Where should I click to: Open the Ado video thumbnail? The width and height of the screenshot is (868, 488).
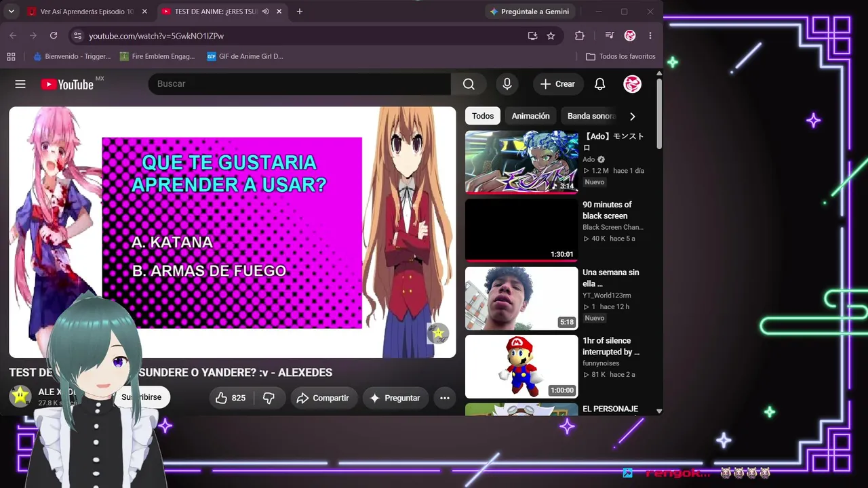(x=521, y=163)
